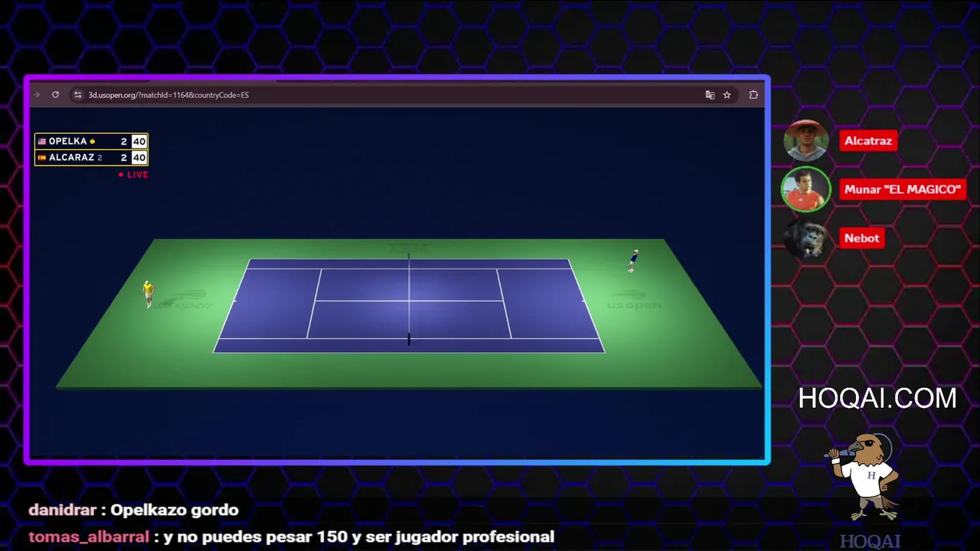Click the US Open logo left of the court
980x551 pixels.
[x=182, y=299]
